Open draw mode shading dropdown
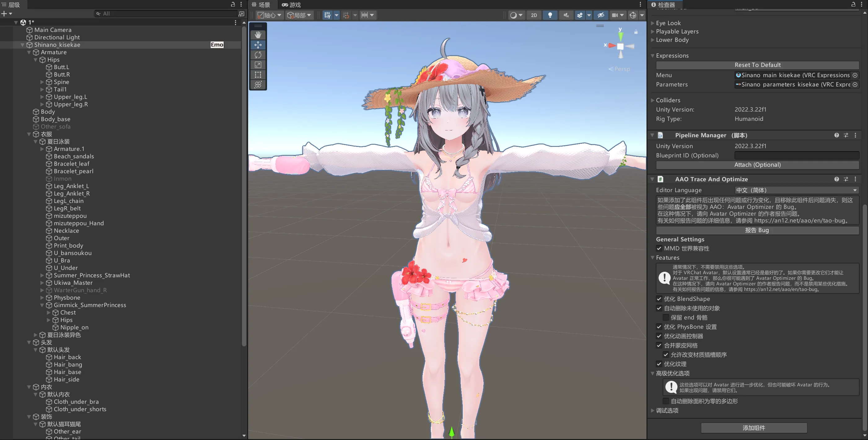 pos(516,15)
